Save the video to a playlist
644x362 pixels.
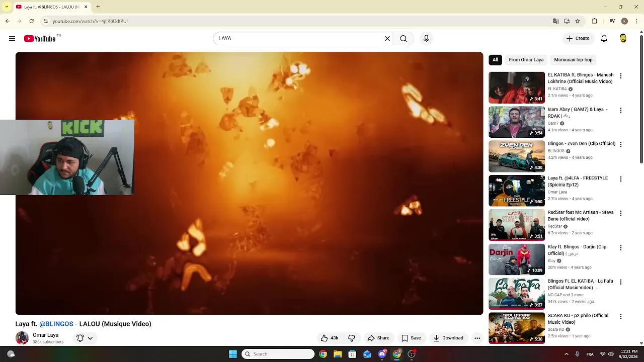point(411,338)
